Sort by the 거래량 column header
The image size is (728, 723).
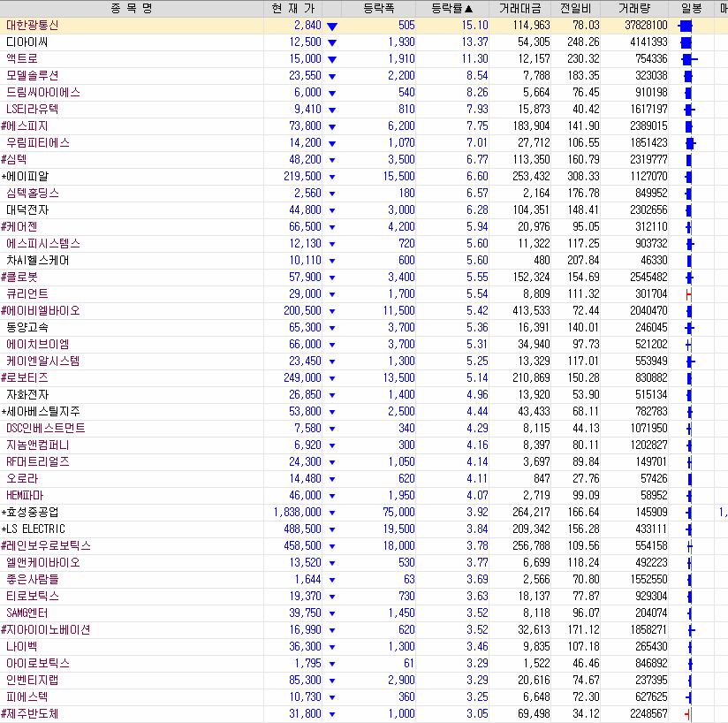[634, 8]
